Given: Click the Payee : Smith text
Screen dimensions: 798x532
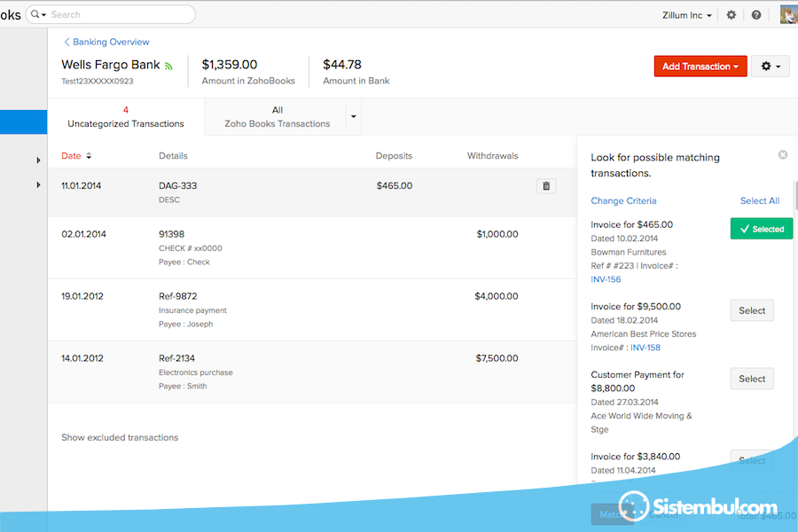Looking at the screenshot, I should point(183,386).
